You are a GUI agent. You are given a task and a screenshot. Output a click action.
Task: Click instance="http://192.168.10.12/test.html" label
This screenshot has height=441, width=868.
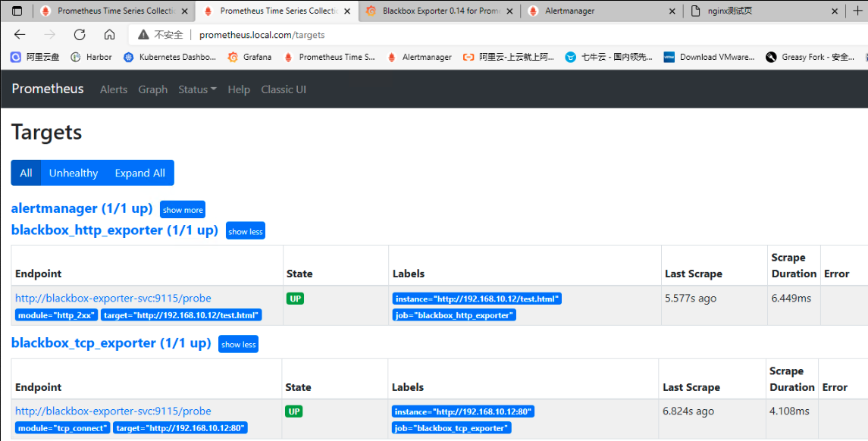click(477, 299)
